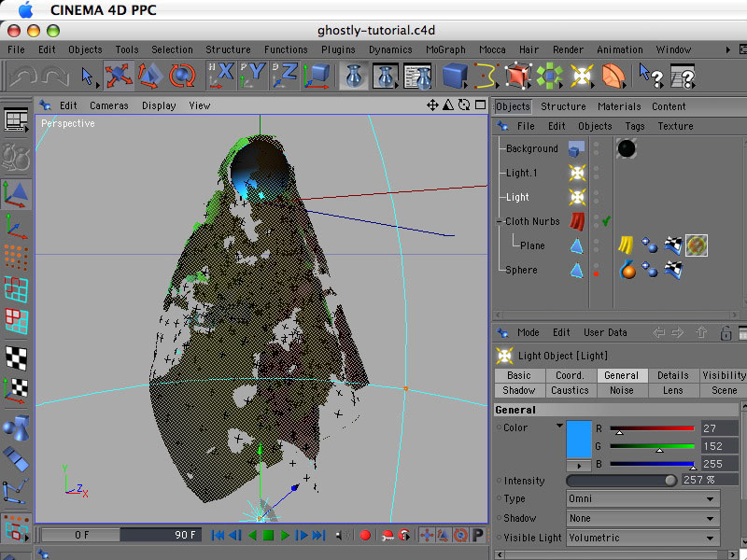Click the blue light color swatch
The image size is (747, 560).
579,439
